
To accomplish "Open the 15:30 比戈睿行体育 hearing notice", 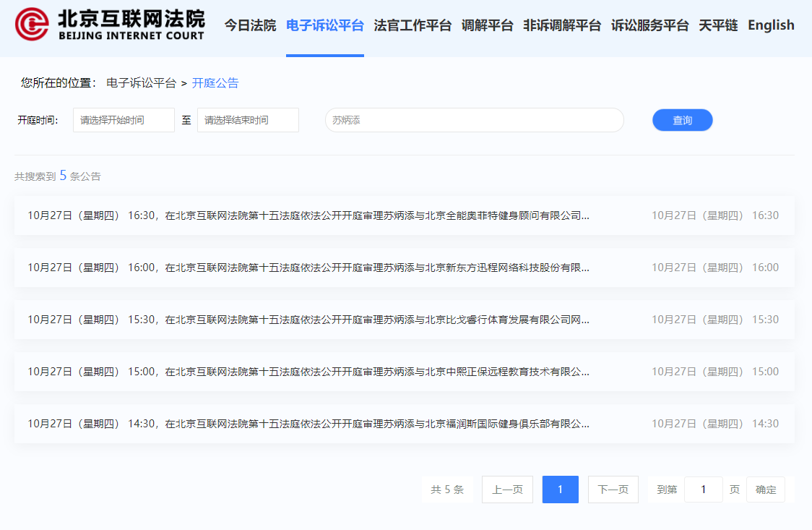I will tap(308, 320).
